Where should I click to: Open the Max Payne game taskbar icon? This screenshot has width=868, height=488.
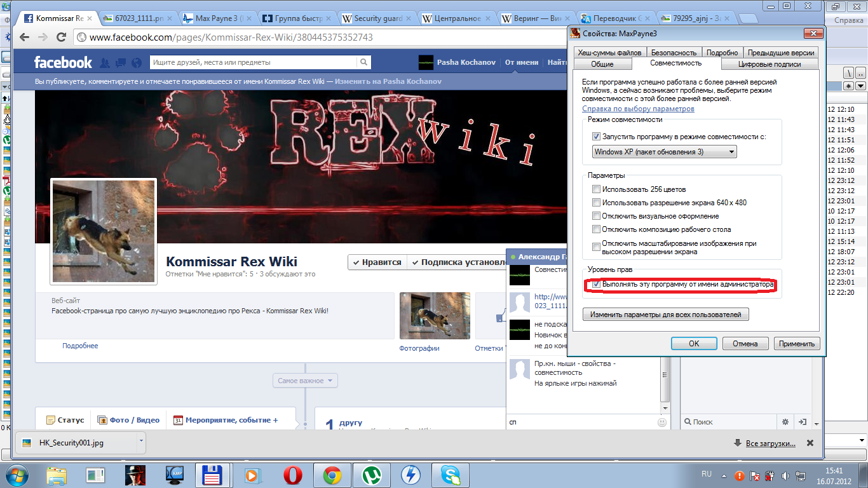[135, 475]
